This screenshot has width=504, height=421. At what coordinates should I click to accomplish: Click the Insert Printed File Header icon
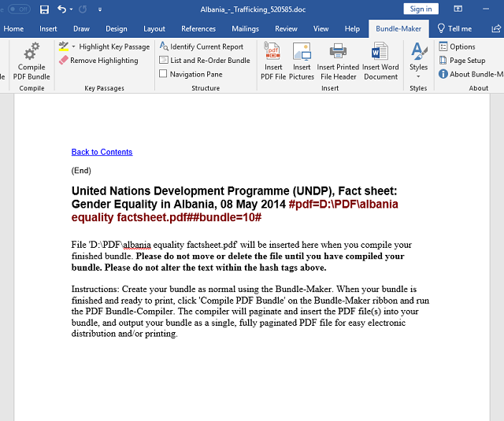tap(338, 51)
